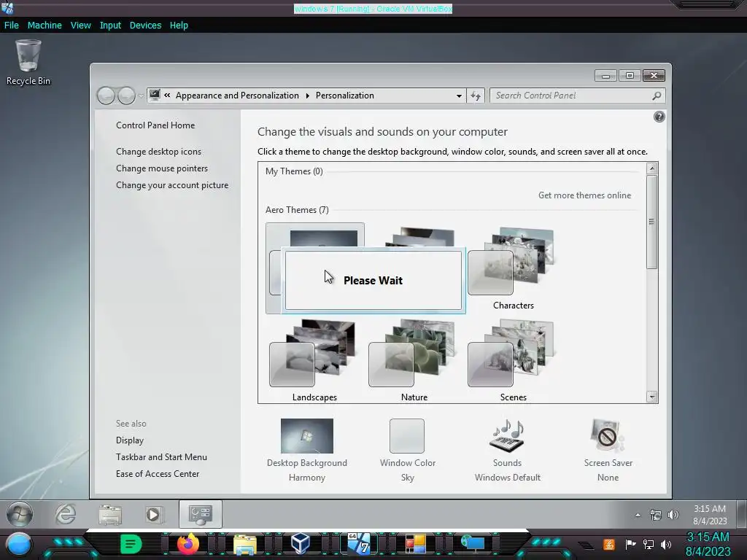The height and width of the screenshot is (560, 747).
Task: Click the guest network tray icon
Action: (656, 515)
